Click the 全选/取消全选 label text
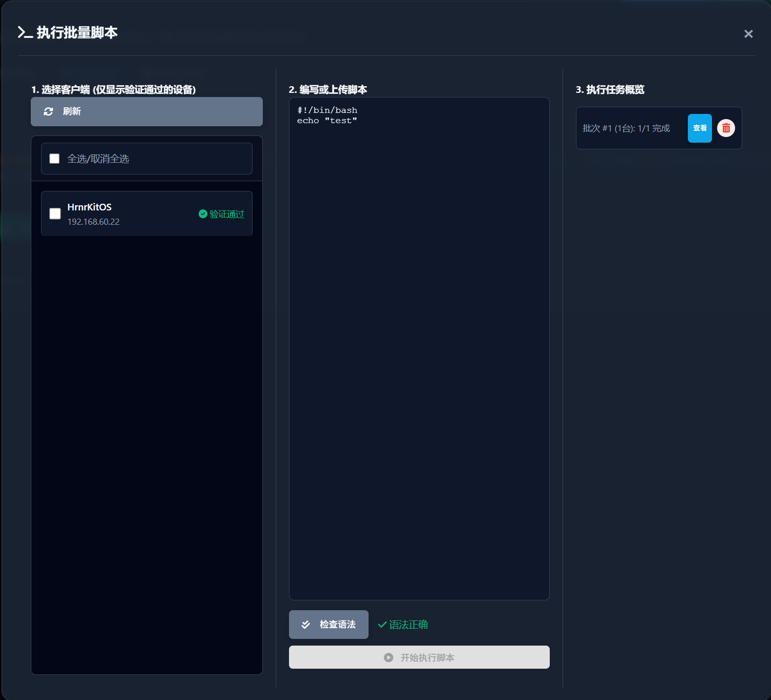771x700 pixels. (x=98, y=159)
